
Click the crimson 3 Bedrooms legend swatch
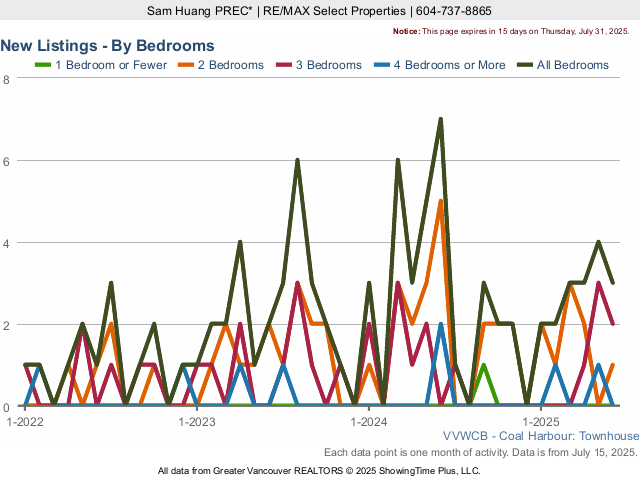click(284, 65)
